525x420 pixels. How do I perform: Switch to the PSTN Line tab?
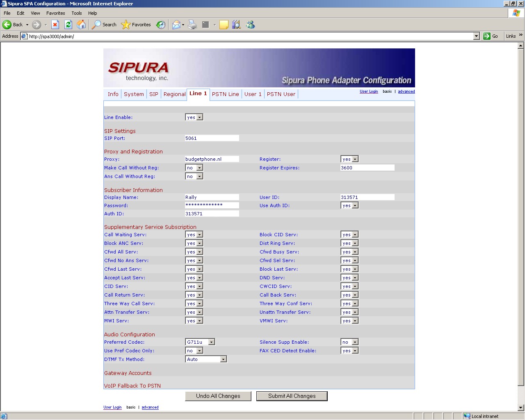click(x=226, y=94)
